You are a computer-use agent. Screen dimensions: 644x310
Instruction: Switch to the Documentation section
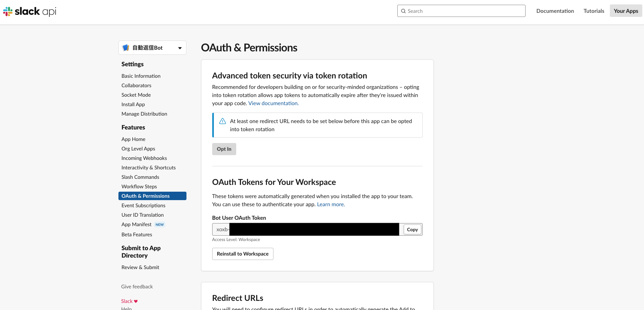pos(555,10)
